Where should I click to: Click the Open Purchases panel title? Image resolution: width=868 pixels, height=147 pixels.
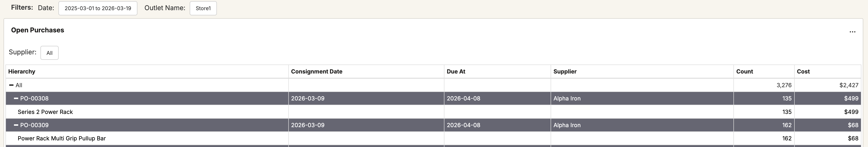click(x=37, y=30)
